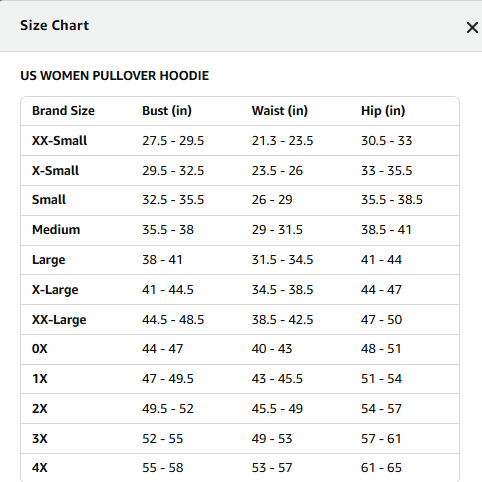Viewport: 482px width, 482px height.
Task: Click the Large size row label
Action: pyautogui.click(x=49, y=260)
